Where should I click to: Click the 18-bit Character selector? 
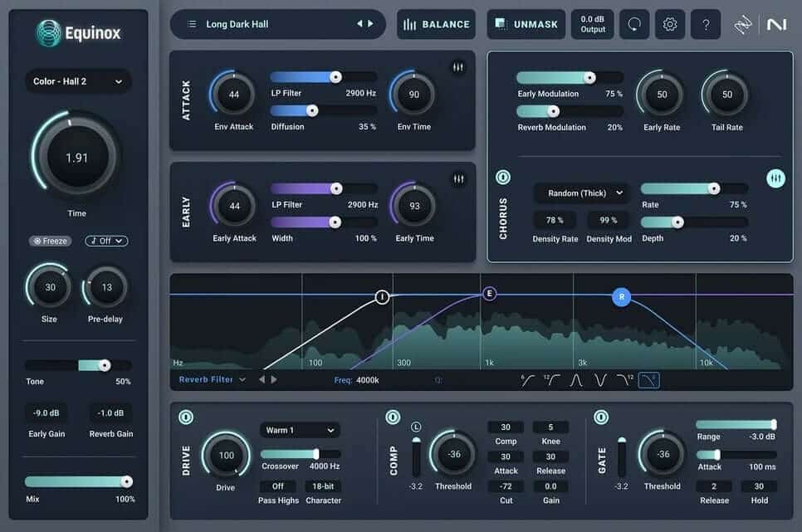323,486
